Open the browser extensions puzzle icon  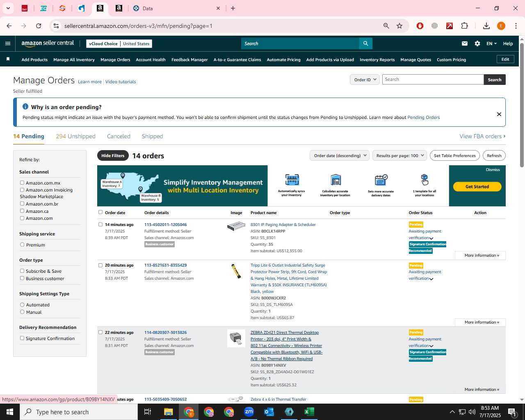pyautogui.click(x=464, y=26)
